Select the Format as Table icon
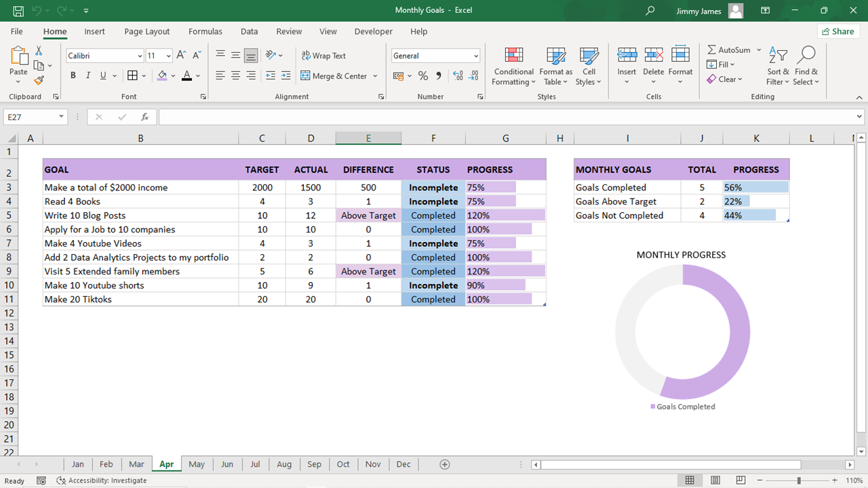This screenshot has height=488, width=868. (555, 65)
